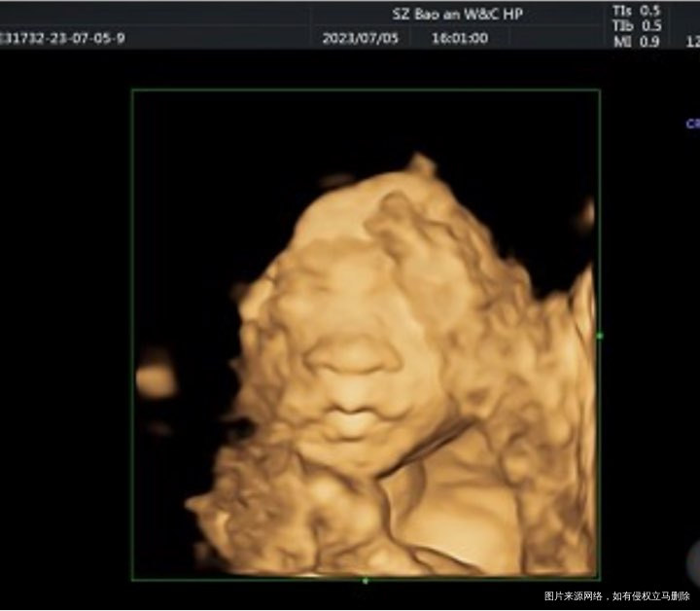Select the patient ID ending 23-07-05-9
700x611 pixels.
[x=62, y=38]
